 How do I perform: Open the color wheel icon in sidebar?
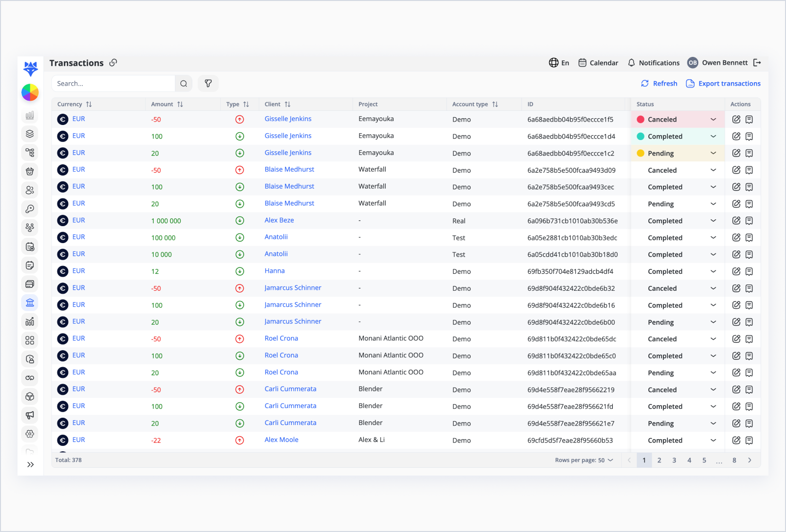tap(30, 92)
